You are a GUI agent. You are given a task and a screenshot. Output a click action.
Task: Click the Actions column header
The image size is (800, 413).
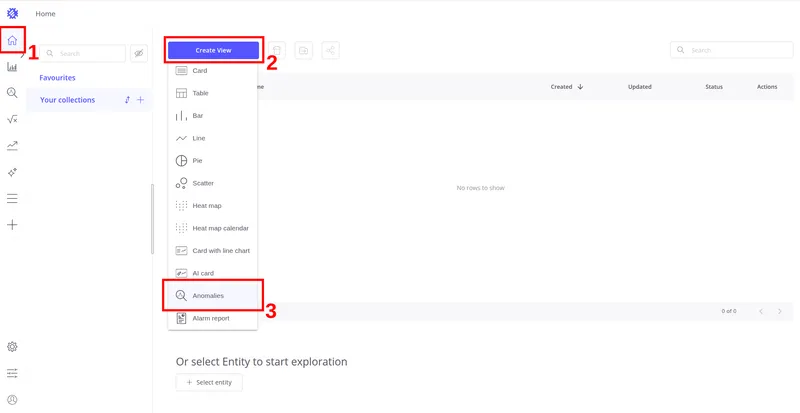[767, 87]
